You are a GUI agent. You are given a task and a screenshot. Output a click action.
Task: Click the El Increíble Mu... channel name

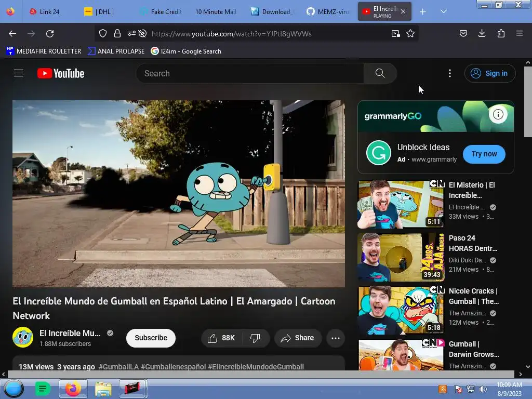point(70,333)
